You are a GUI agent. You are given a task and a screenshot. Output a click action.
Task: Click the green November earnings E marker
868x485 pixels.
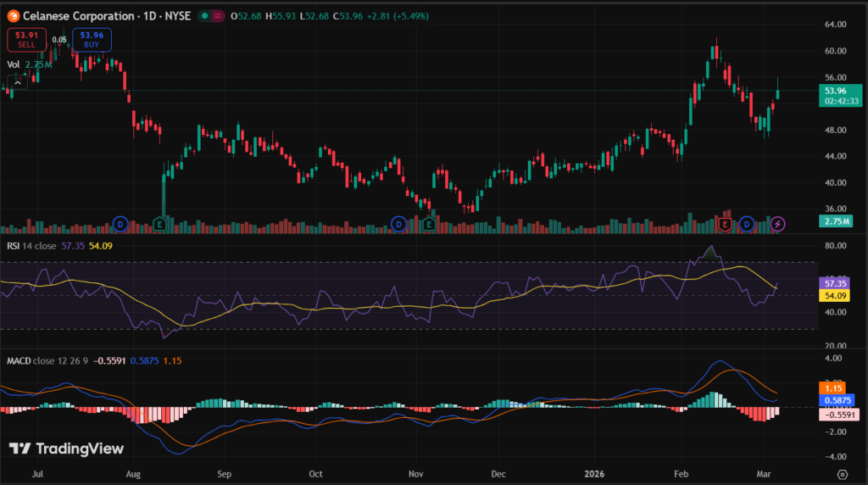pos(429,224)
